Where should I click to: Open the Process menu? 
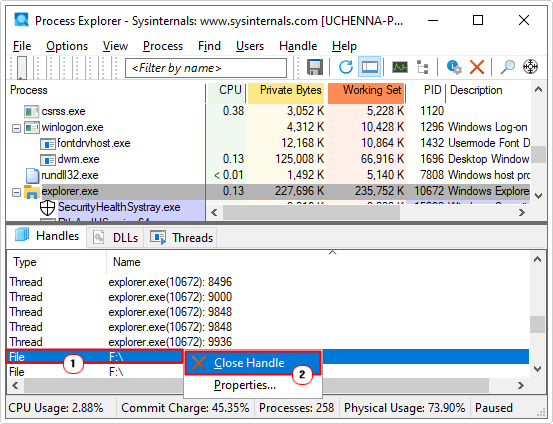point(163,46)
